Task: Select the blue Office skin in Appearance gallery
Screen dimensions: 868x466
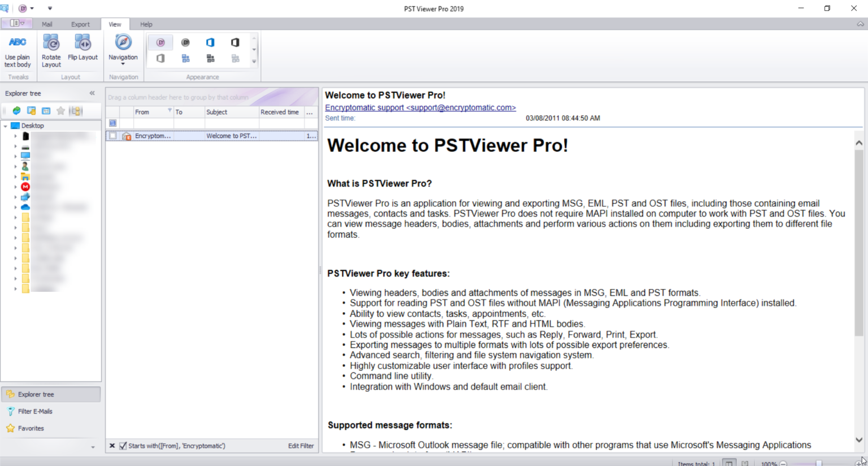Action: tap(210, 42)
